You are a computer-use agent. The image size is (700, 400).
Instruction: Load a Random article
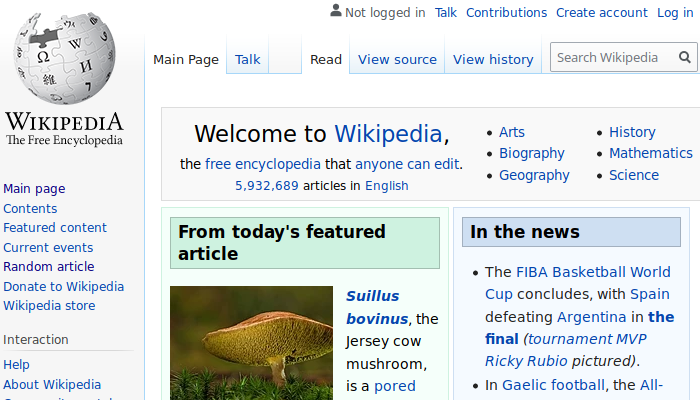(x=49, y=267)
